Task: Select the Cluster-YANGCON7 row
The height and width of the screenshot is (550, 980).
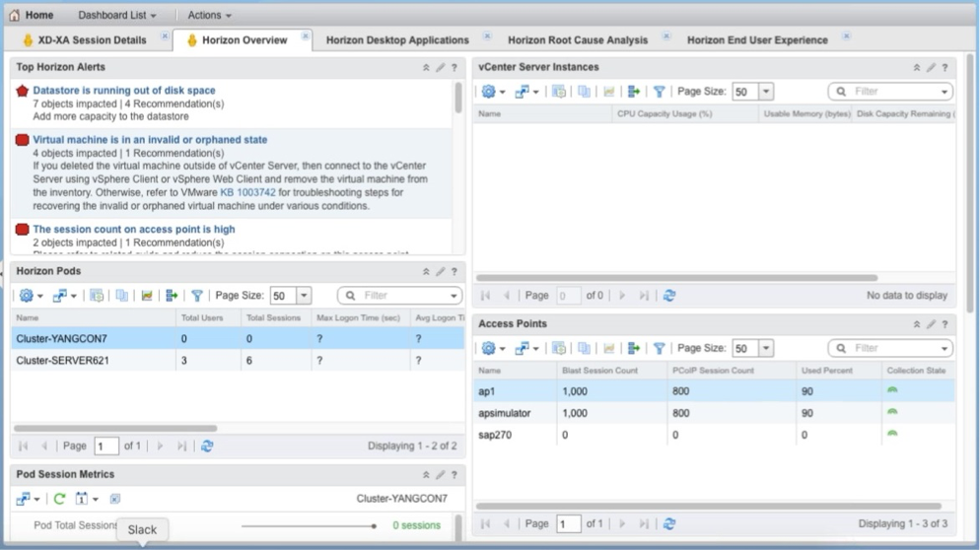Action: 238,338
